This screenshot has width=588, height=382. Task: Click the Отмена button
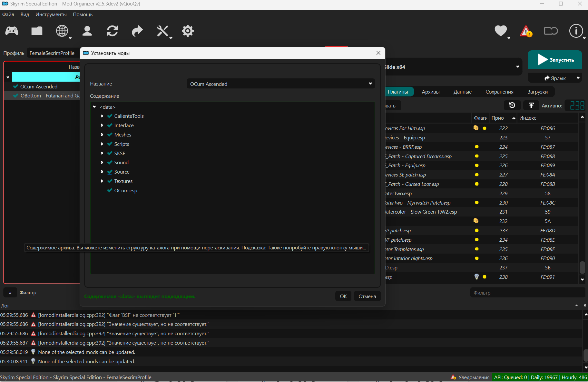click(x=367, y=296)
